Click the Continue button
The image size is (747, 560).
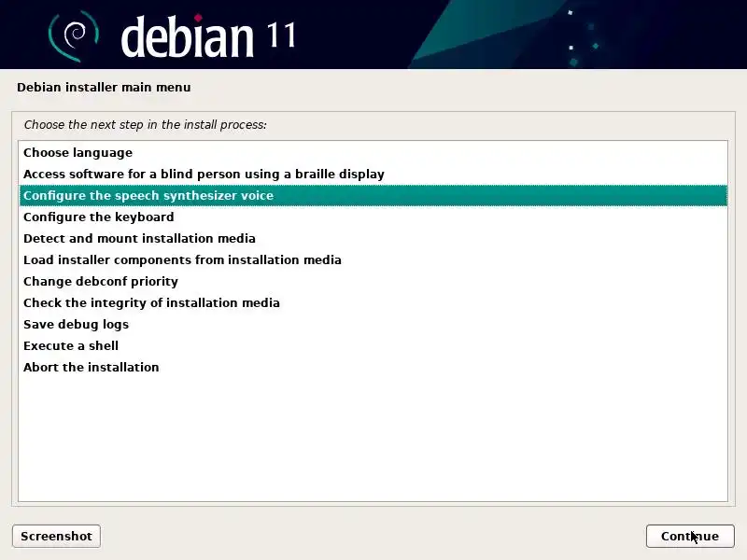690,536
